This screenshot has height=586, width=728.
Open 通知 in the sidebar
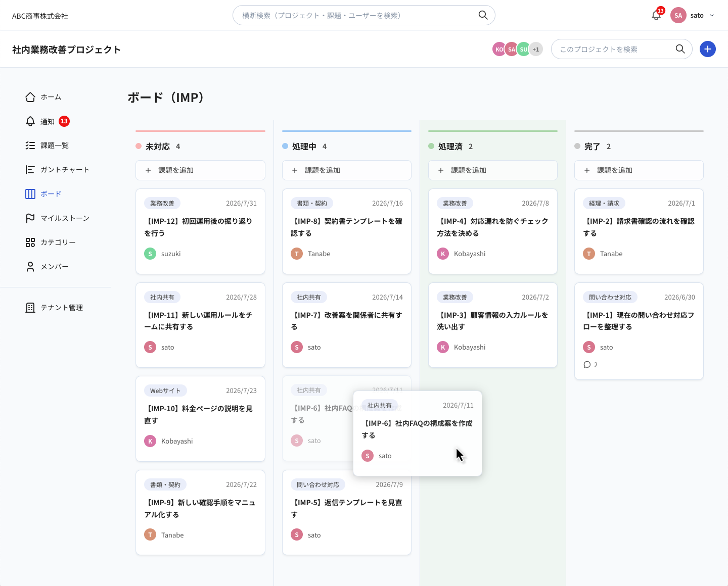[48, 121]
